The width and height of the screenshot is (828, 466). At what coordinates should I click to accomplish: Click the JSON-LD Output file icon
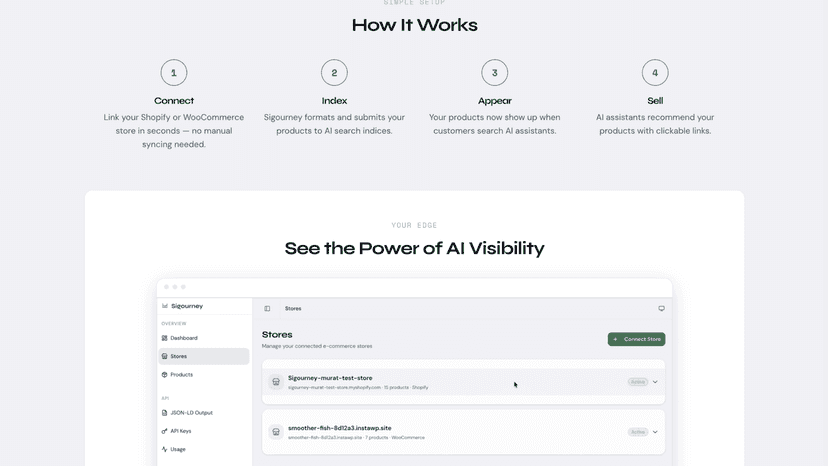(164, 413)
